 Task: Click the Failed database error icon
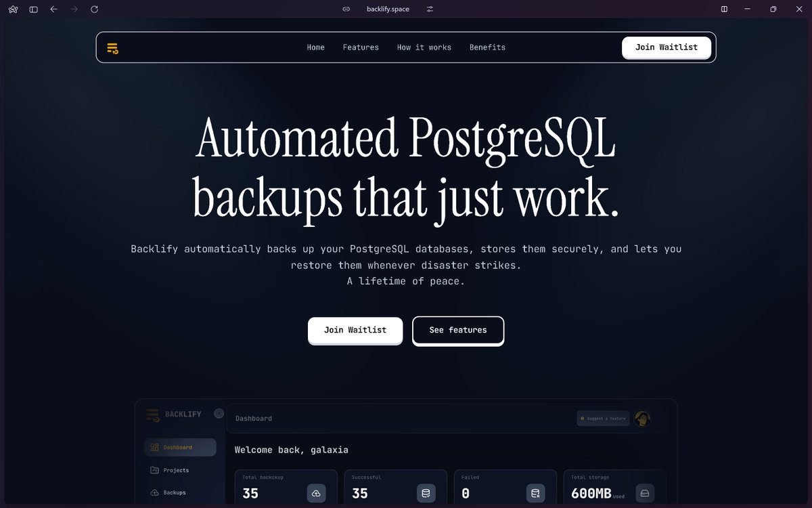tap(536, 493)
